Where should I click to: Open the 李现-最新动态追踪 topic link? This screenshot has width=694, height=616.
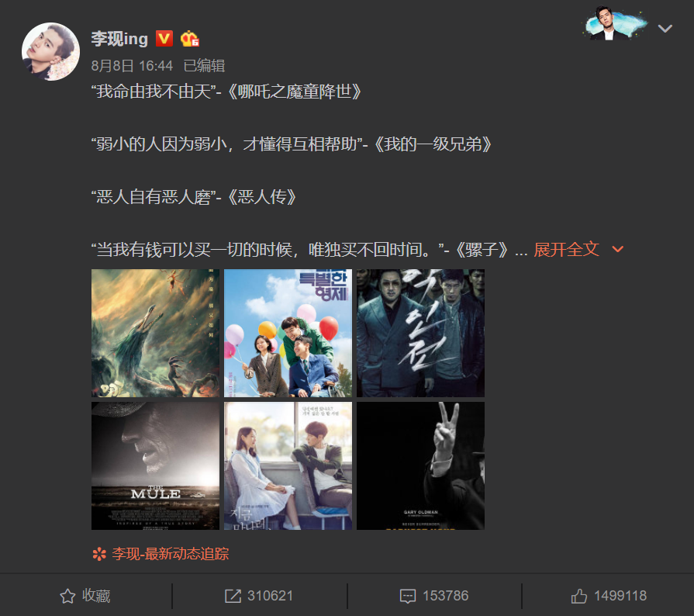(171, 554)
